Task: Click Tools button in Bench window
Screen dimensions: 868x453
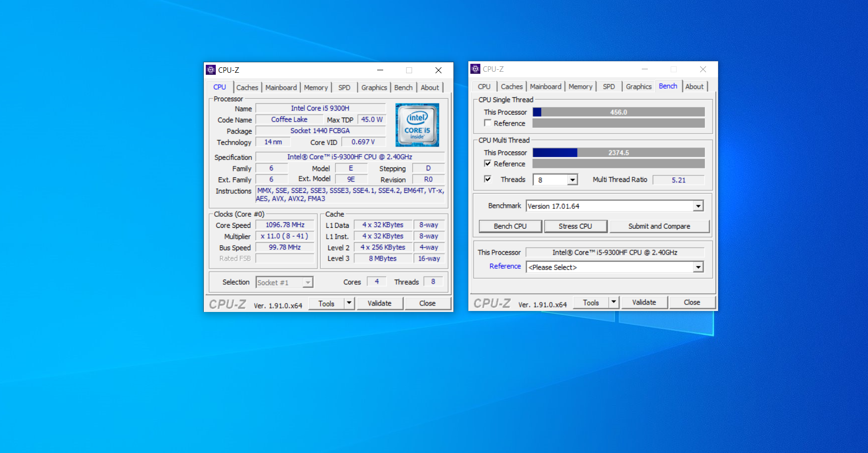Action: (591, 302)
